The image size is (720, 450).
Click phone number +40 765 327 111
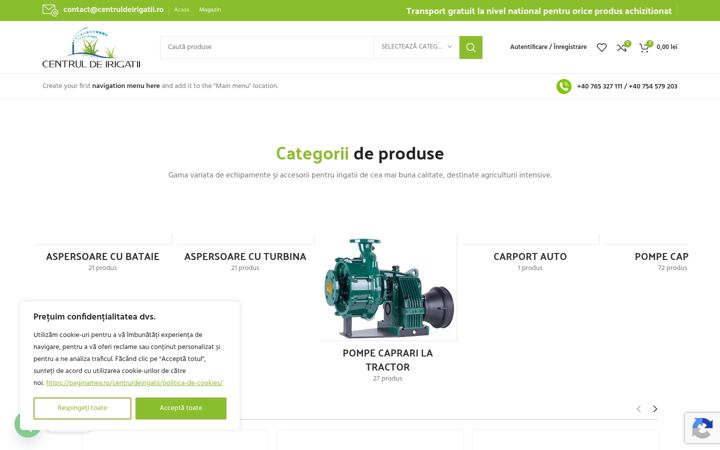click(x=599, y=86)
